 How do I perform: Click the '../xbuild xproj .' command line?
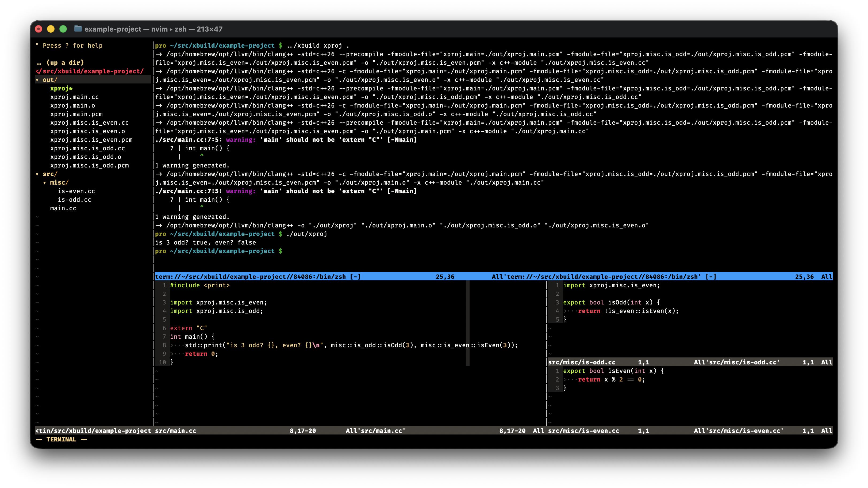click(x=318, y=45)
